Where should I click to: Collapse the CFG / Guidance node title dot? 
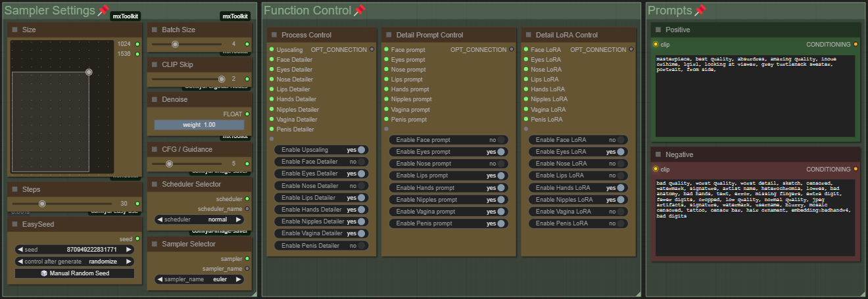coord(154,149)
